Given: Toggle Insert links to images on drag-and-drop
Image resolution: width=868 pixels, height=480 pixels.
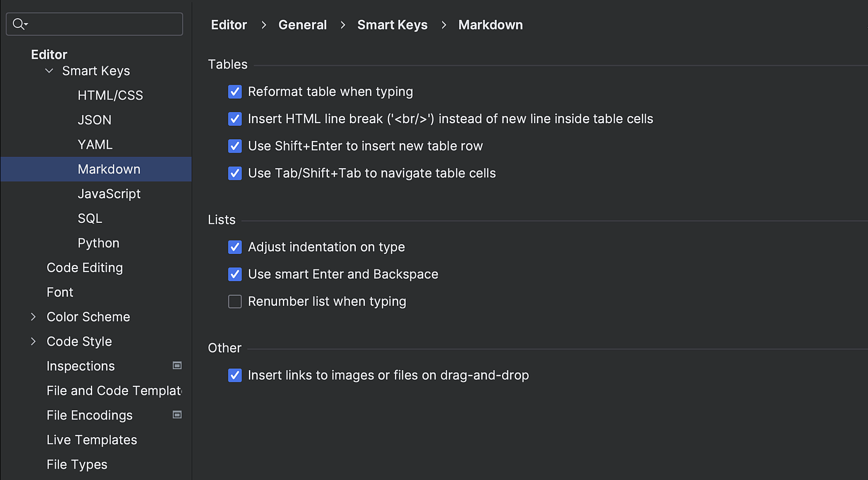Looking at the screenshot, I should coord(235,375).
